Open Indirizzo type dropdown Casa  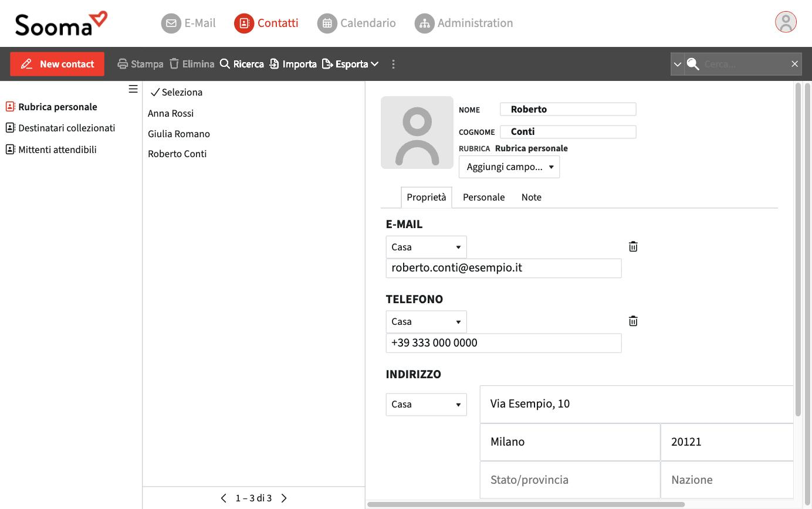coord(426,404)
